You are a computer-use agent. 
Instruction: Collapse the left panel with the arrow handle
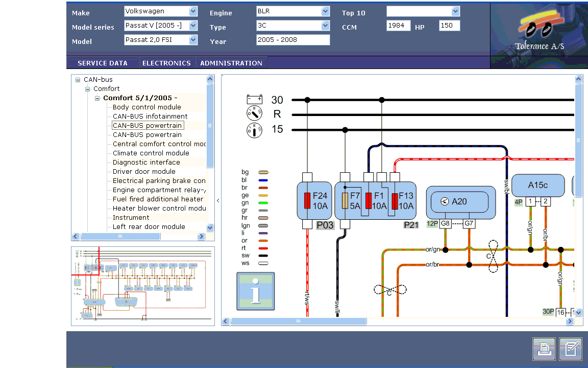[x=218, y=200]
